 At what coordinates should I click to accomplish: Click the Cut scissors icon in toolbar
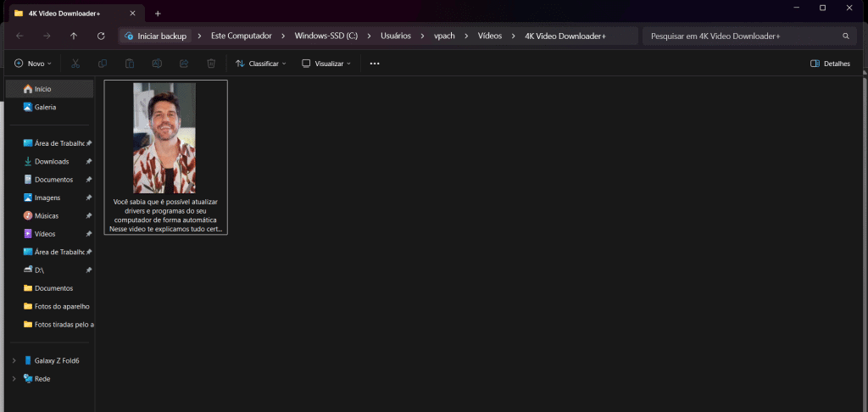(x=75, y=64)
